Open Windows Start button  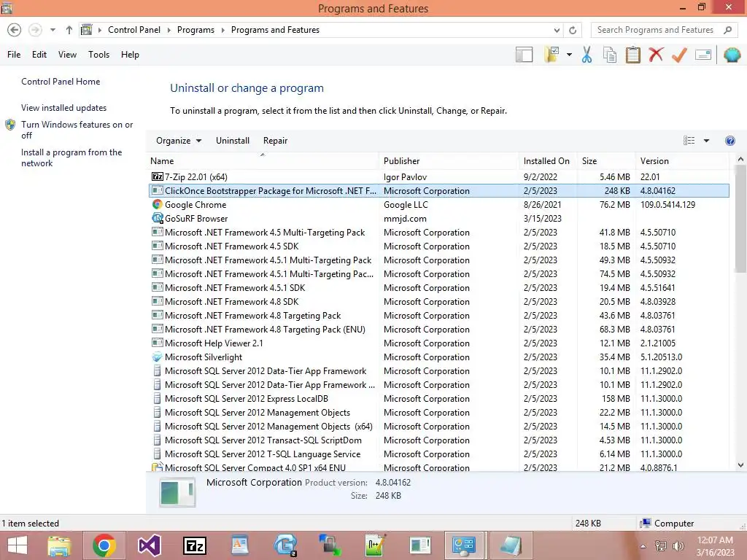click(x=18, y=545)
